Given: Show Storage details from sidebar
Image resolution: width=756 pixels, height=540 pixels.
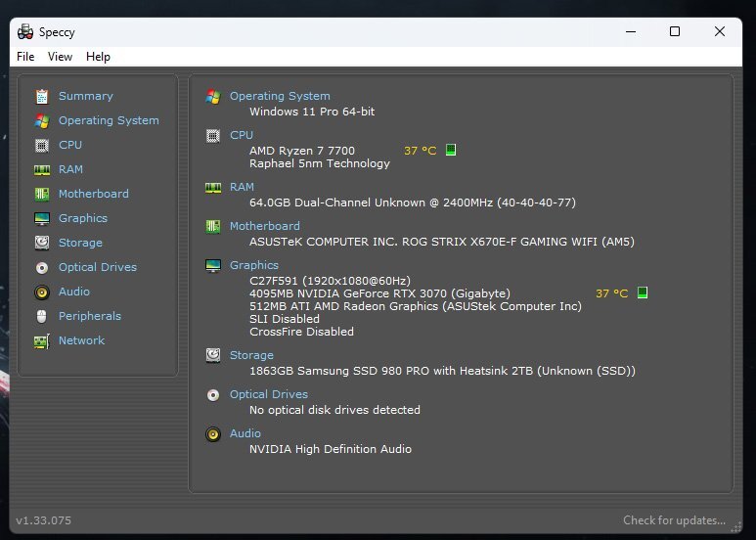Looking at the screenshot, I should 80,243.
